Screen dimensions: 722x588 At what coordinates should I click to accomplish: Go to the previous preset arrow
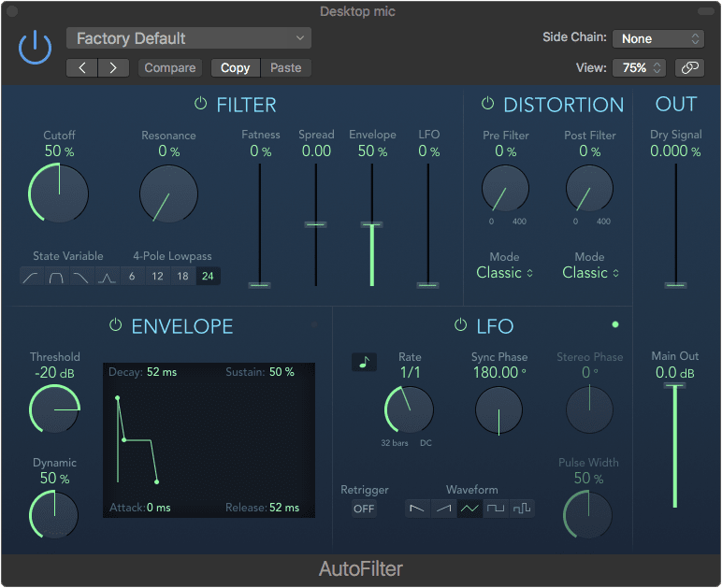coord(82,68)
